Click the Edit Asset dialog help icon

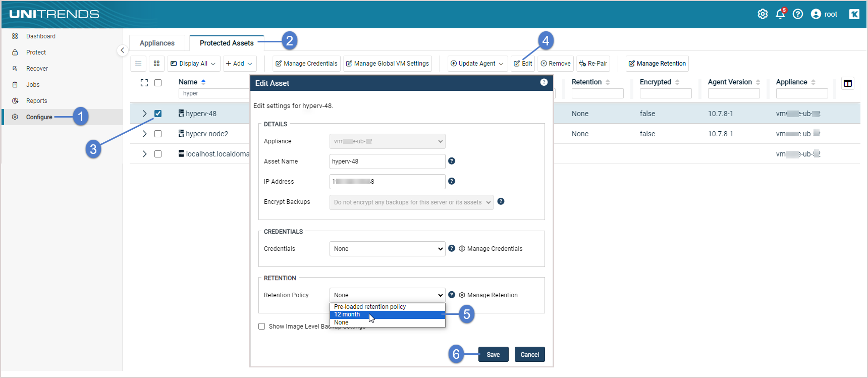pos(544,82)
